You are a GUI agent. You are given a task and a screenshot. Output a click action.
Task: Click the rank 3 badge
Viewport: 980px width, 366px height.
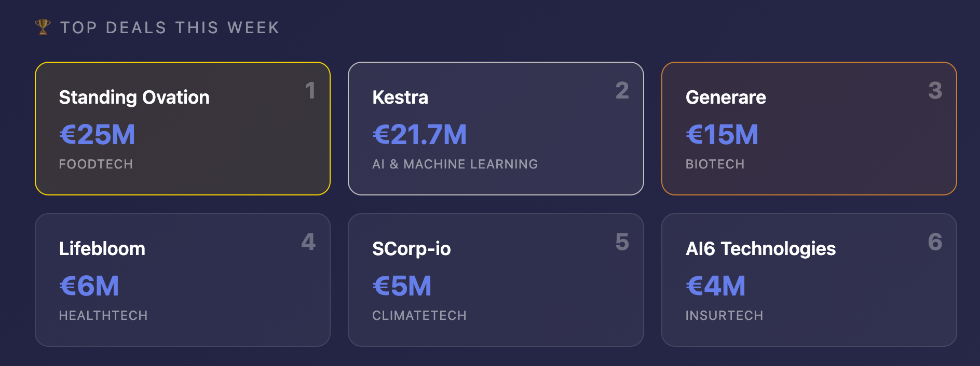click(935, 91)
